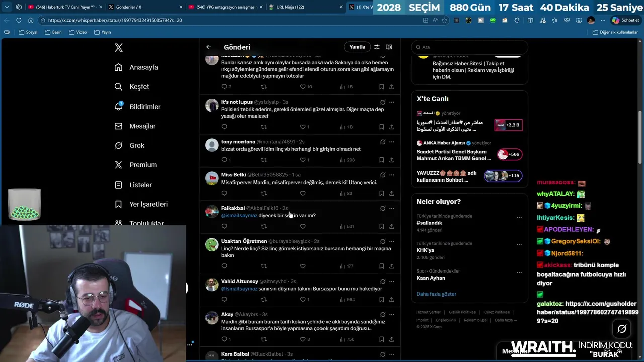This screenshot has height=362, width=644.
Task: Open Anasayfa from the sidebar
Action: click(136, 67)
